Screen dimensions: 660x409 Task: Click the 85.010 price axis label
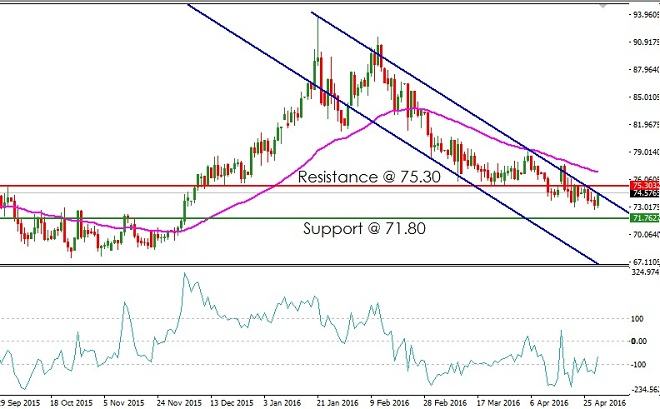(x=646, y=97)
